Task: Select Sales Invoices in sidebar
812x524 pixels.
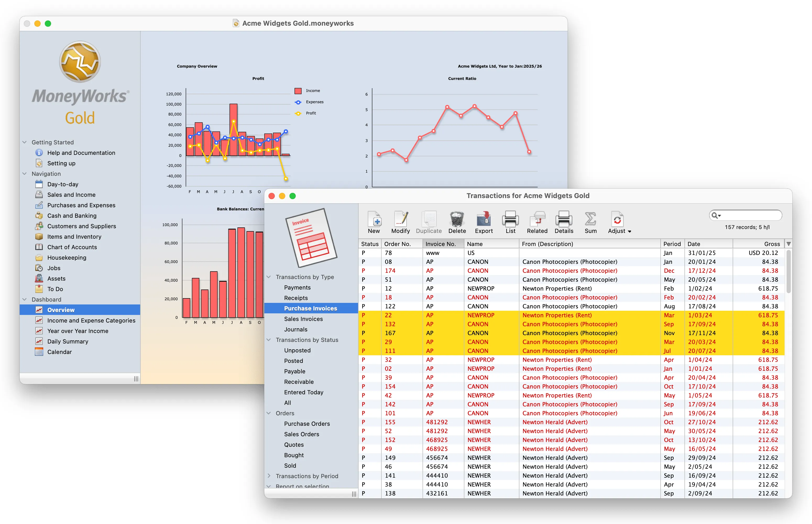Action: [x=303, y=319]
